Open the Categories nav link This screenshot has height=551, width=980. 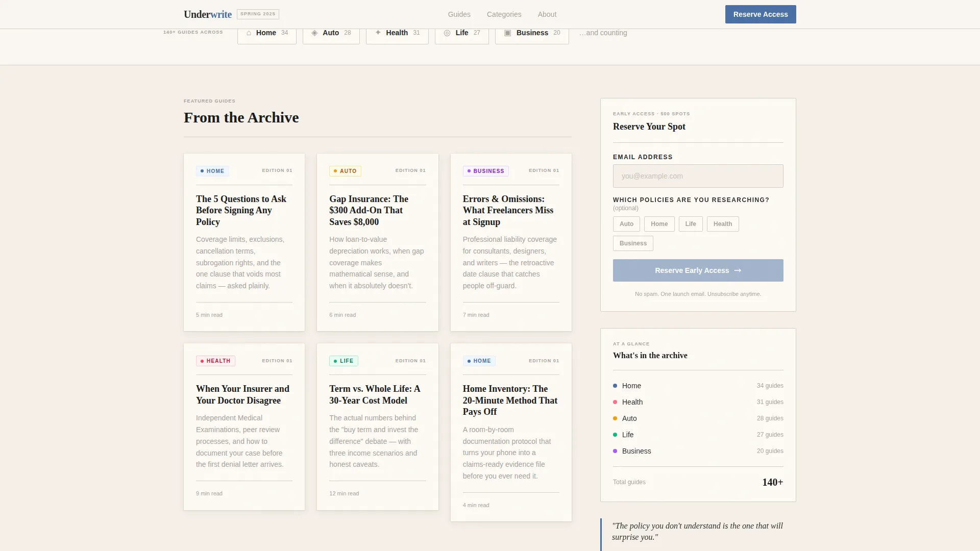(504, 14)
